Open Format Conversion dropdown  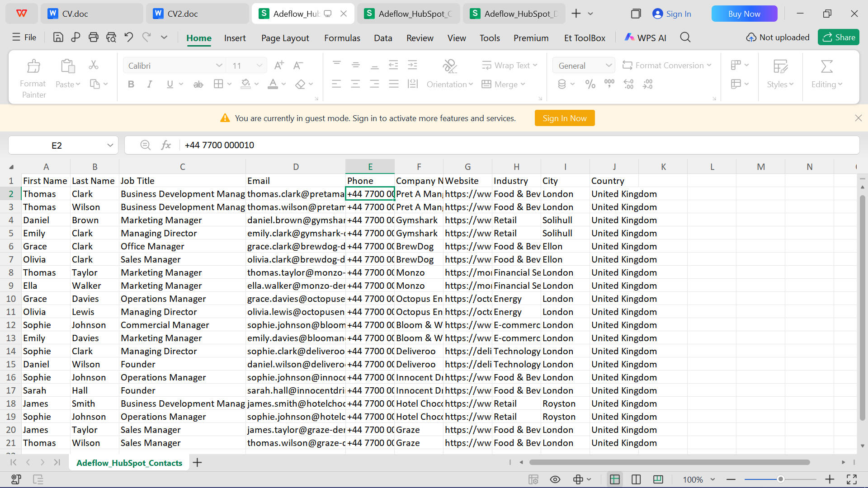(x=667, y=66)
